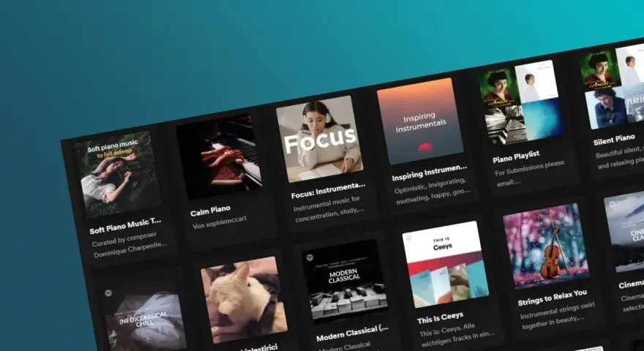644x351 pixels.
Task: Open the Cinematic Classical mountain cover
Action: (x=625, y=231)
